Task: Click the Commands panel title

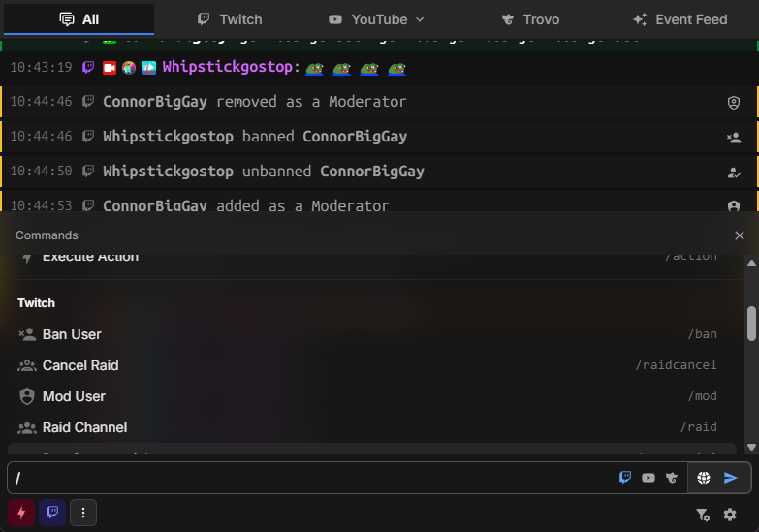Action: (x=47, y=235)
